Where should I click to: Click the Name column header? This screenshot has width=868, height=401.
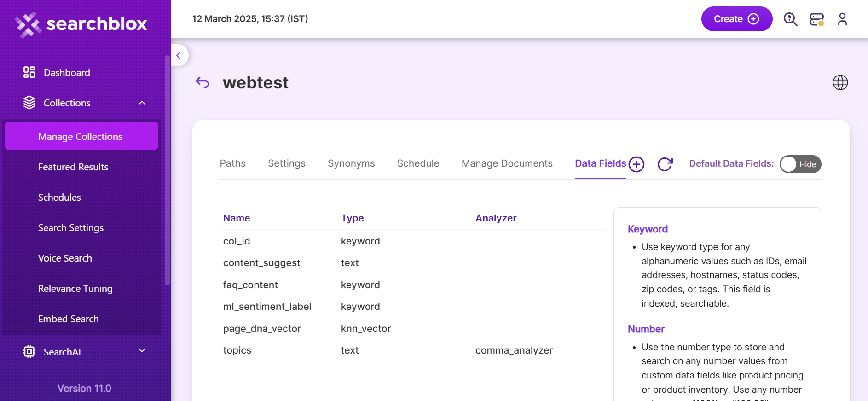tap(237, 218)
